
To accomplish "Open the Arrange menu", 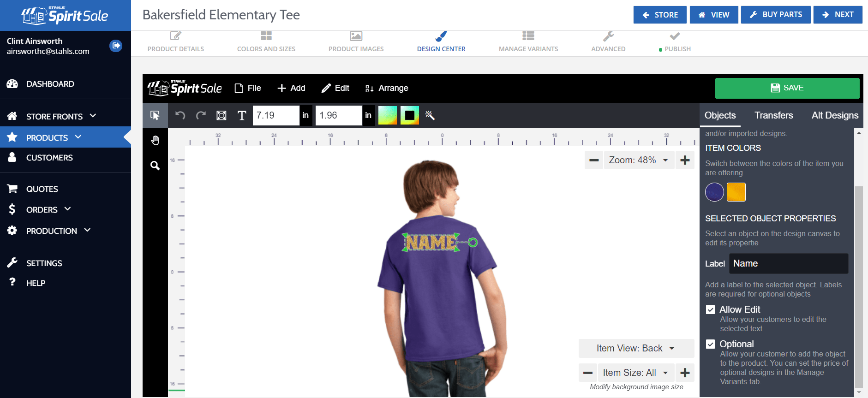I will coord(387,88).
